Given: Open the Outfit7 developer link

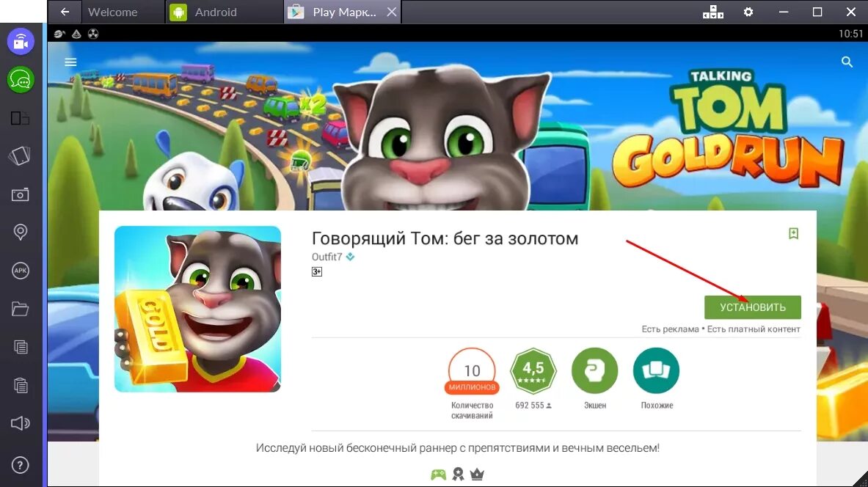Looking at the screenshot, I should 327,257.
